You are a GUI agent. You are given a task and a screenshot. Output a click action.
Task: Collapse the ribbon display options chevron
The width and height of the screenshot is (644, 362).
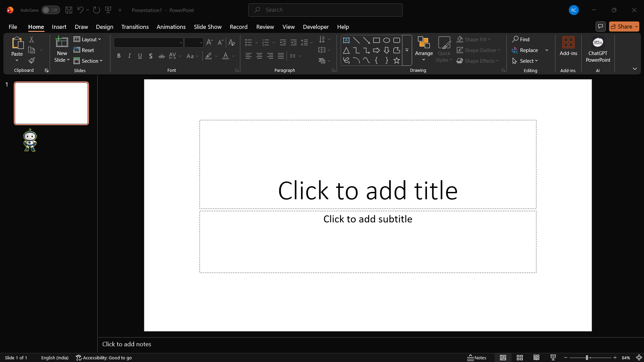click(635, 69)
